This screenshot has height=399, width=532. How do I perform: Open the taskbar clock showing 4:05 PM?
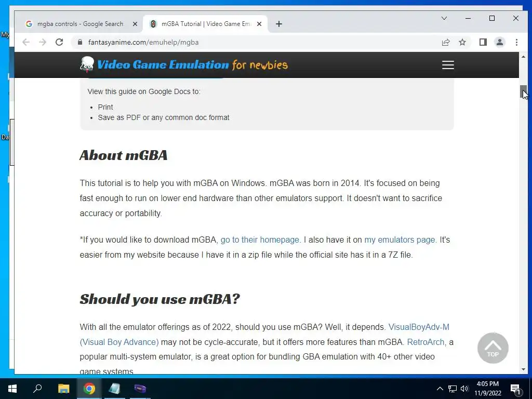(x=487, y=389)
